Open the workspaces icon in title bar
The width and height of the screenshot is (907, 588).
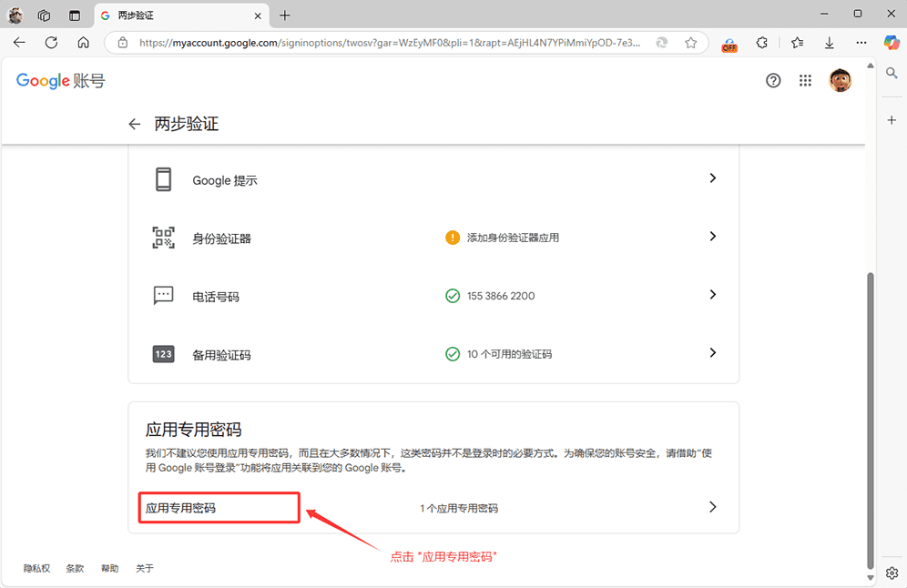(44, 15)
